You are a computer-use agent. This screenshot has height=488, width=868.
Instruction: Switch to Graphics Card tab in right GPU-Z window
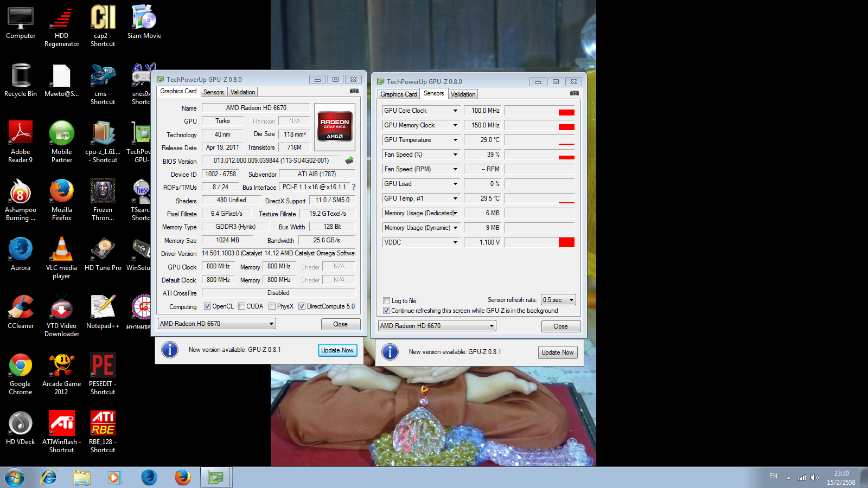pos(399,94)
